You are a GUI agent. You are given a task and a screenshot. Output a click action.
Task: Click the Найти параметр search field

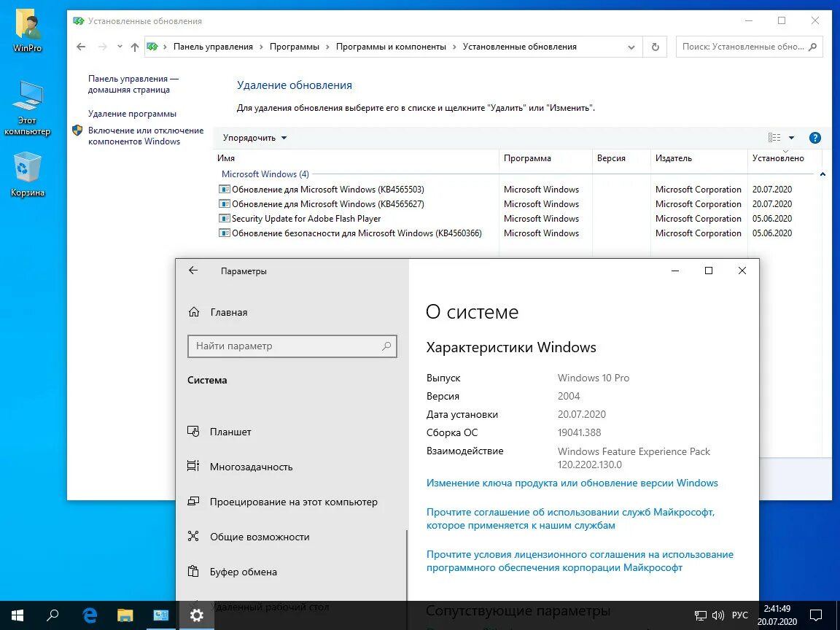coord(292,346)
